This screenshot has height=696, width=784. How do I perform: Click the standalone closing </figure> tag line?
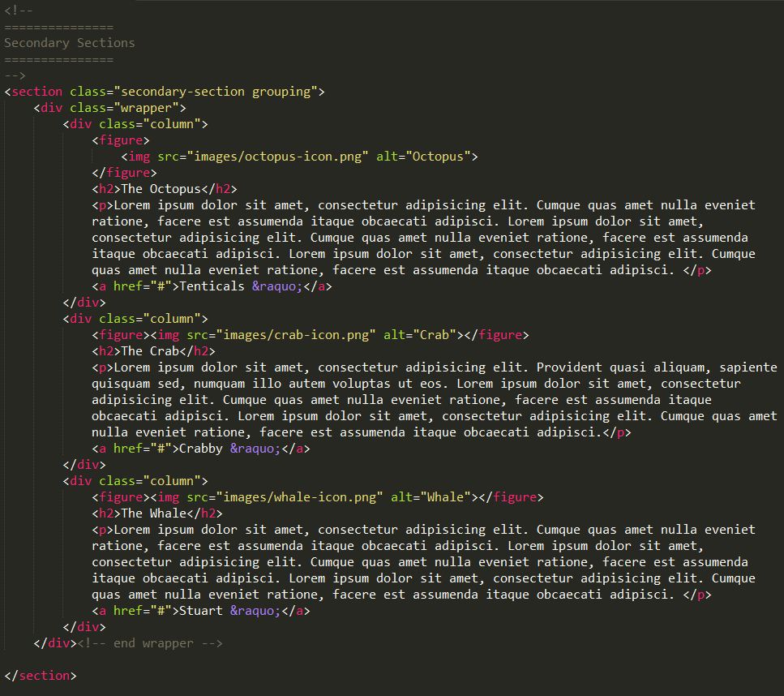point(124,173)
